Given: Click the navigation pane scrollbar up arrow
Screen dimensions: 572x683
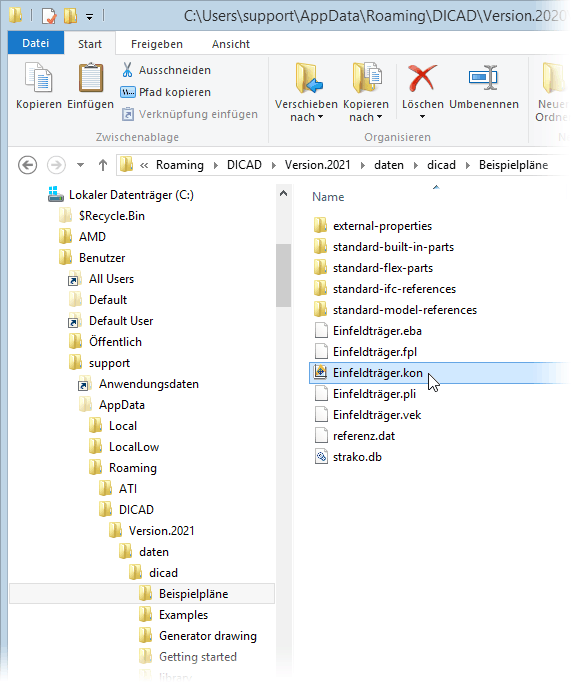Looking at the screenshot, I should point(284,193).
